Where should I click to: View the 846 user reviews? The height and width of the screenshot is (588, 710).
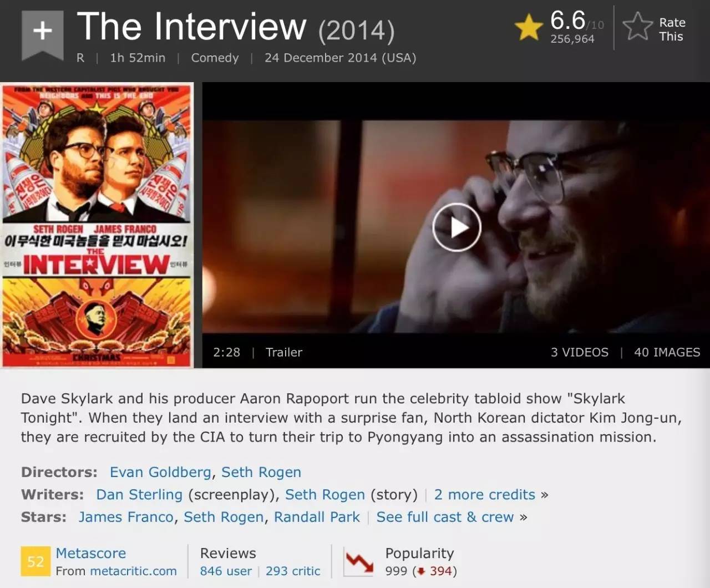click(x=226, y=571)
